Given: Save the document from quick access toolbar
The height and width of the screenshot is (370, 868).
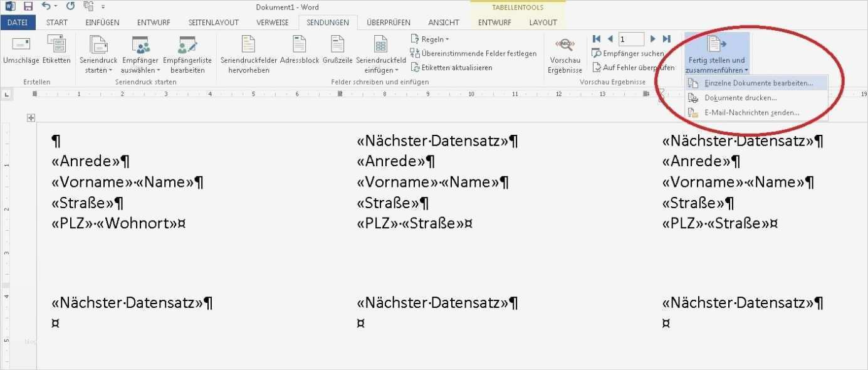Looking at the screenshot, I should click(x=28, y=7).
